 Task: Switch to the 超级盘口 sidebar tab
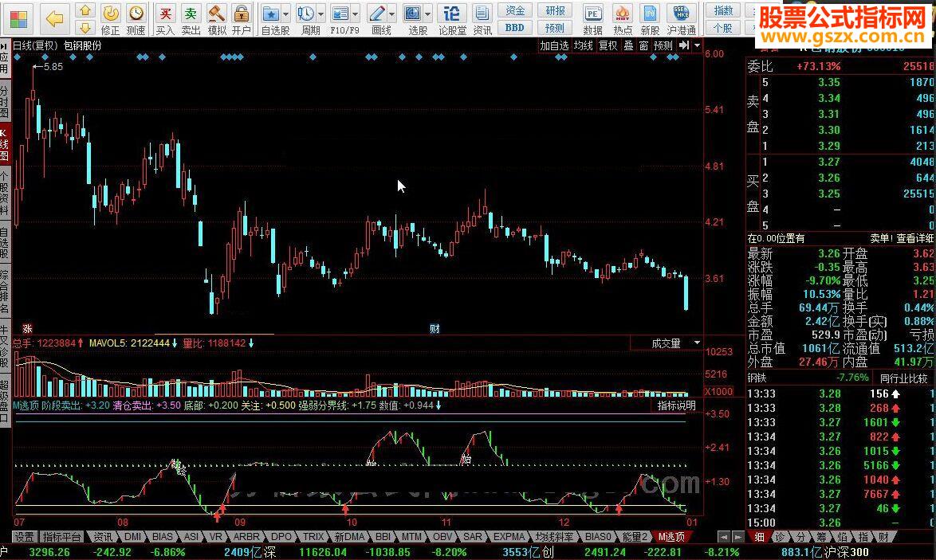(4, 401)
